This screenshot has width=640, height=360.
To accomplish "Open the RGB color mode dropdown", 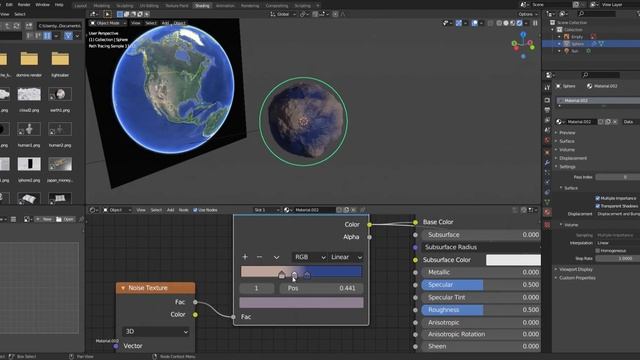I will (310, 257).
